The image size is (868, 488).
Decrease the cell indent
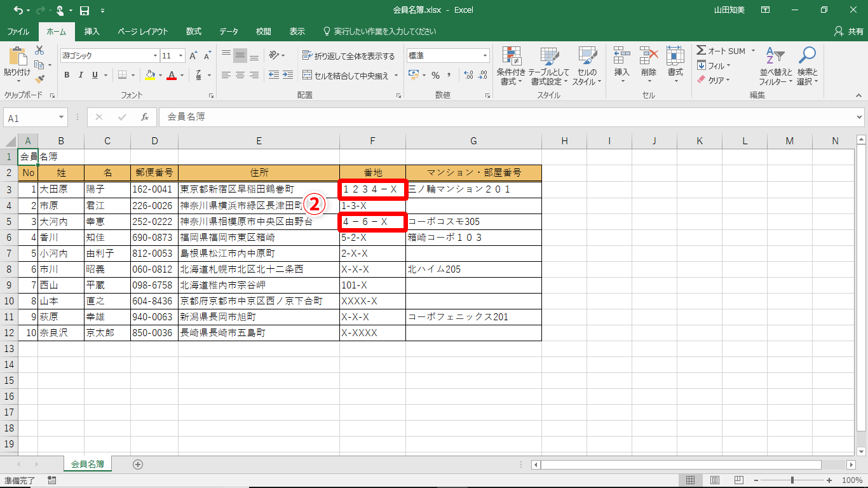[273, 75]
